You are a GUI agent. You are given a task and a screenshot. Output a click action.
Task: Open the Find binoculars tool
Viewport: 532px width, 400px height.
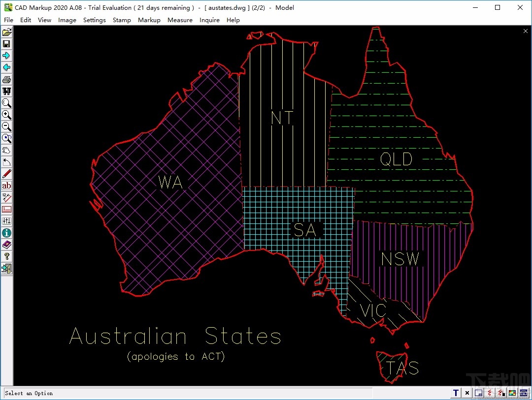pos(6,91)
